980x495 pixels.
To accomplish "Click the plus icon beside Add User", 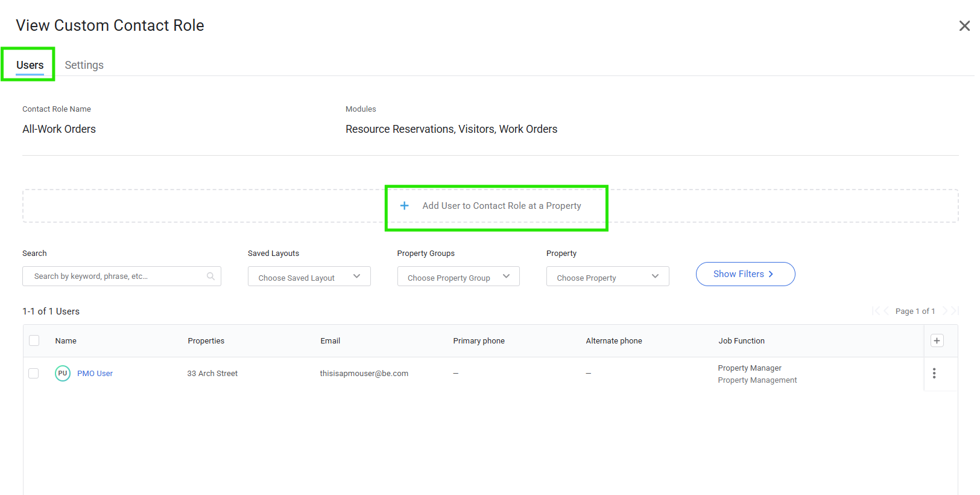I will click(x=405, y=206).
